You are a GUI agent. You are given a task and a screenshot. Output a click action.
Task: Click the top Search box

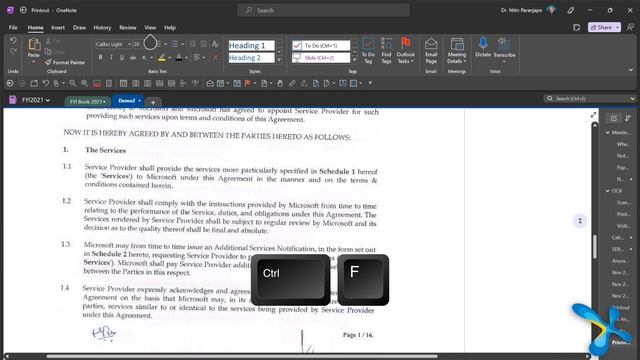[x=323, y=10]
